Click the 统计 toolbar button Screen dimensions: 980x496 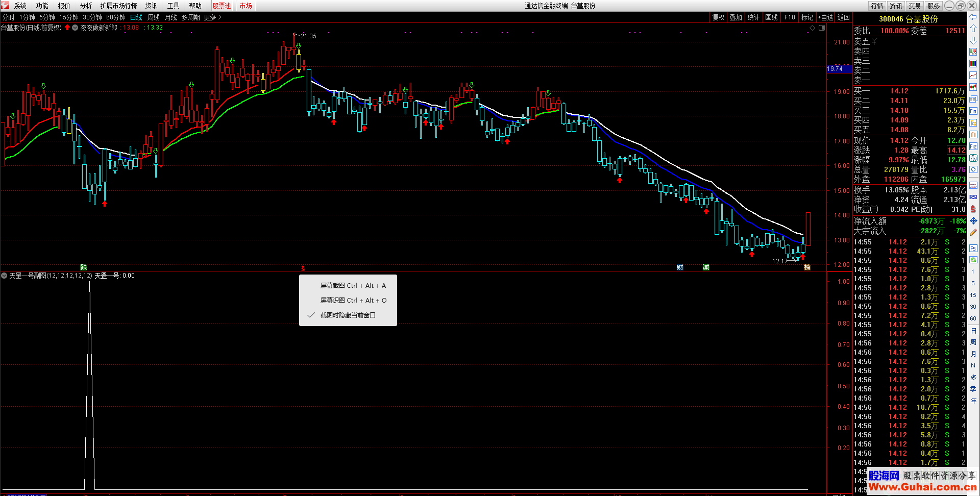click(753, 17)
